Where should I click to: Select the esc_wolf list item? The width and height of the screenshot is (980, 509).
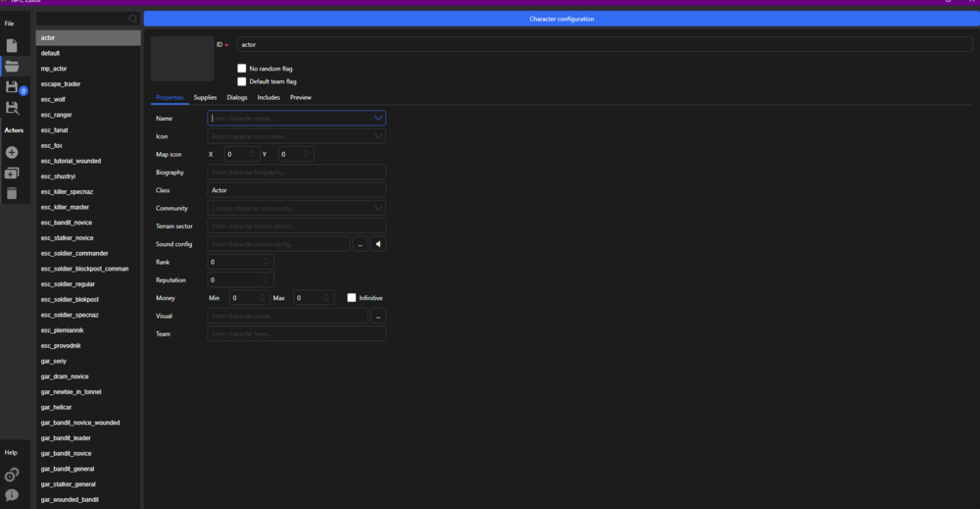point(88,99)
